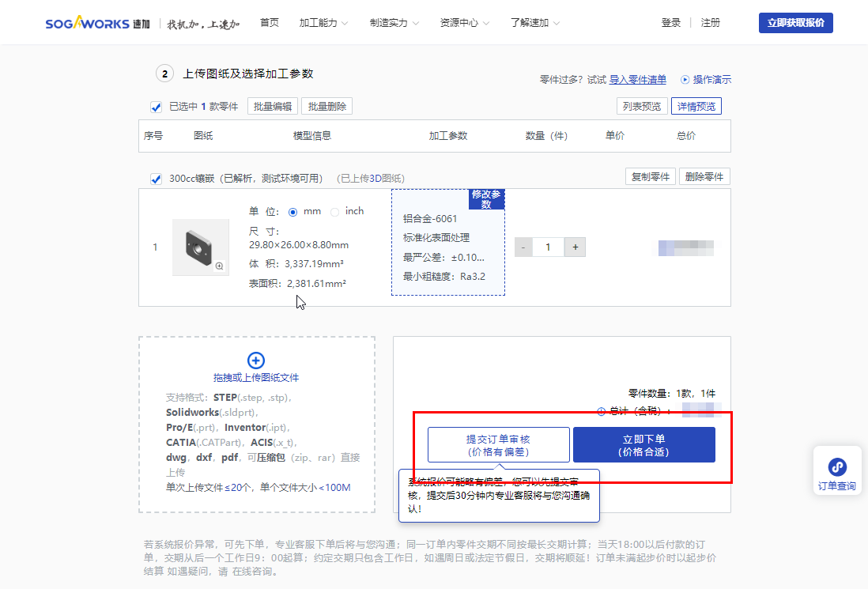Expand the 资源中心 dropdown menu
This screenshot has height=589, width=868.
click(464, 23)
